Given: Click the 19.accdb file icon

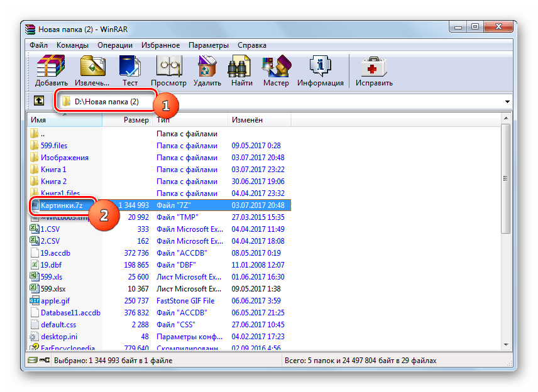Looking at the screenshot, I should 35,253.
